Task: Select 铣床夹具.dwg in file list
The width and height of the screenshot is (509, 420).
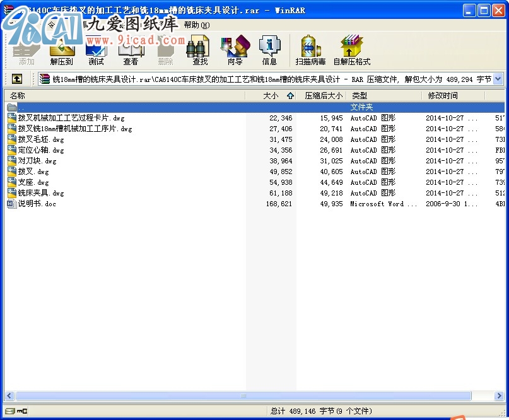Action: click(x=40, y=193)
